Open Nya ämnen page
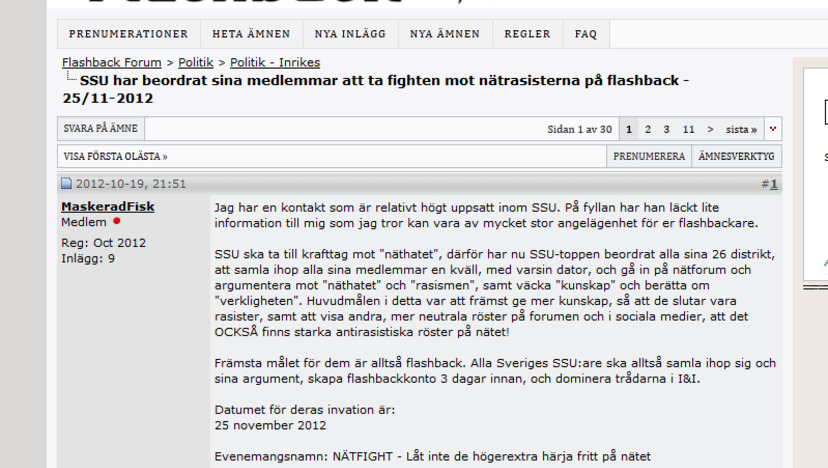Screen dimensions: 828x468 click(445, 34)
